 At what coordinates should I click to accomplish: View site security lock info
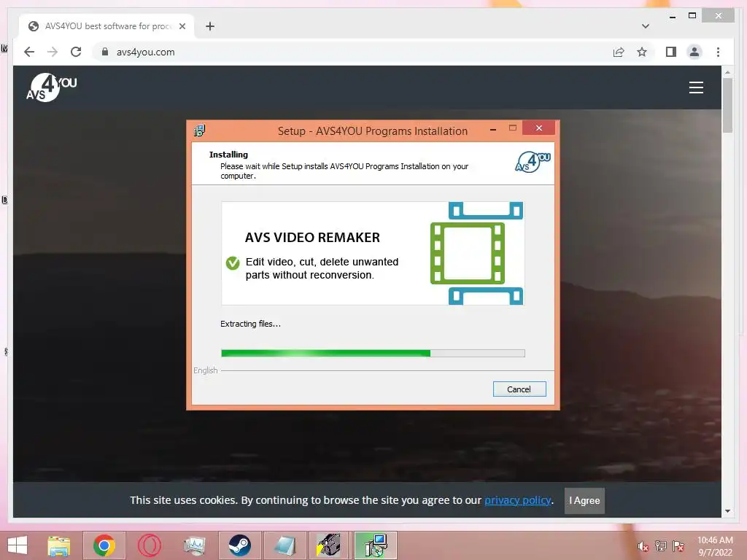coord(105,52)
